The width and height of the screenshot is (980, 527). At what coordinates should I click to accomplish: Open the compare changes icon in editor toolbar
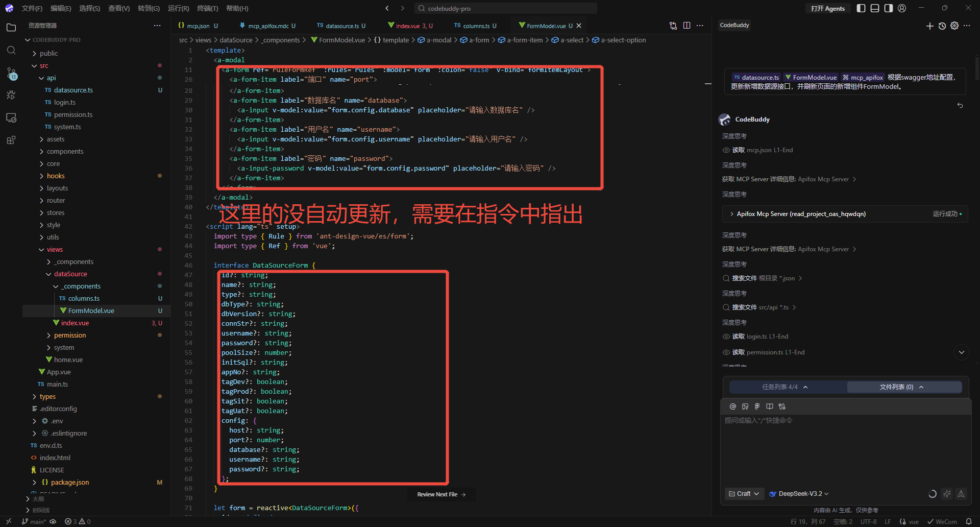coord(673,26)
